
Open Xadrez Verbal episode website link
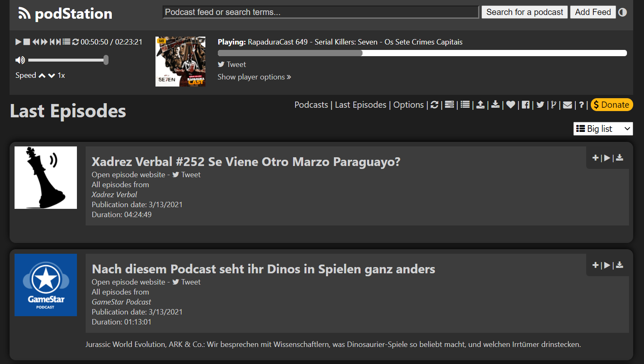point(128,174)
